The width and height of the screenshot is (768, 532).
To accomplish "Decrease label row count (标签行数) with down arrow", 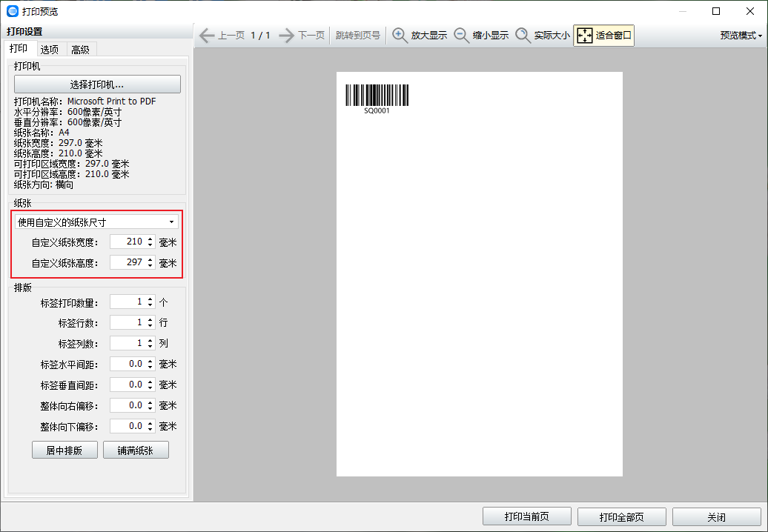I will point(150,325).
